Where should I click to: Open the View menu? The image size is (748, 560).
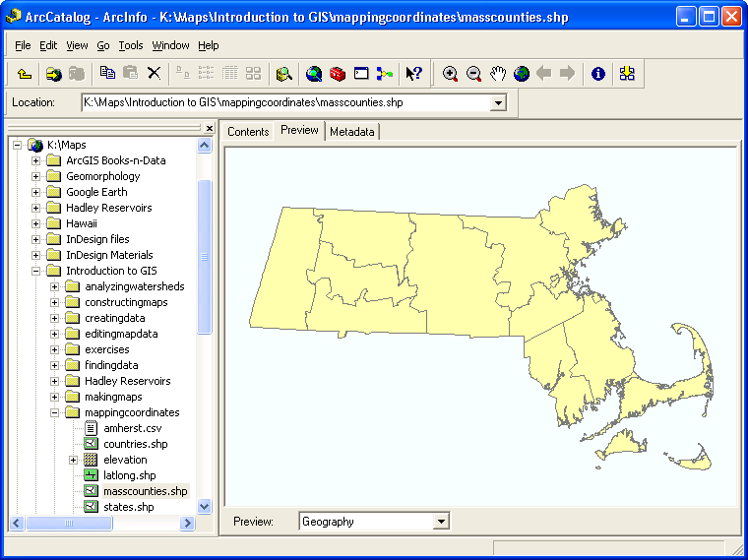click(x=77, y=45)
